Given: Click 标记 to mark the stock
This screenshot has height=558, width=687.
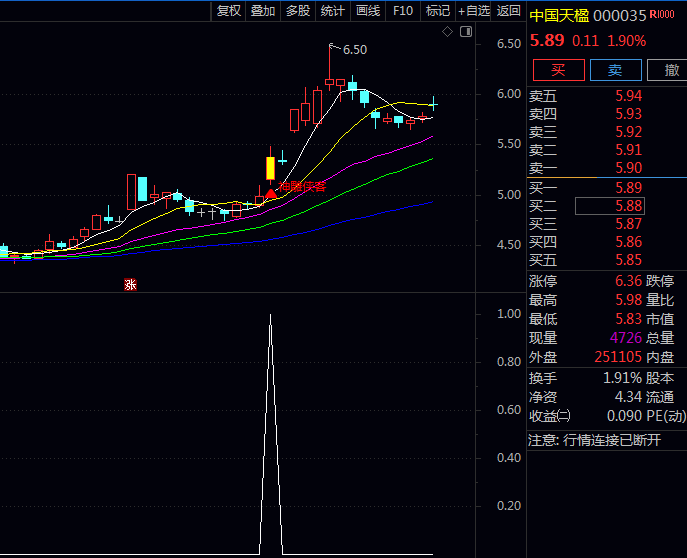Looking at the screenshot, I should point(437,11).
